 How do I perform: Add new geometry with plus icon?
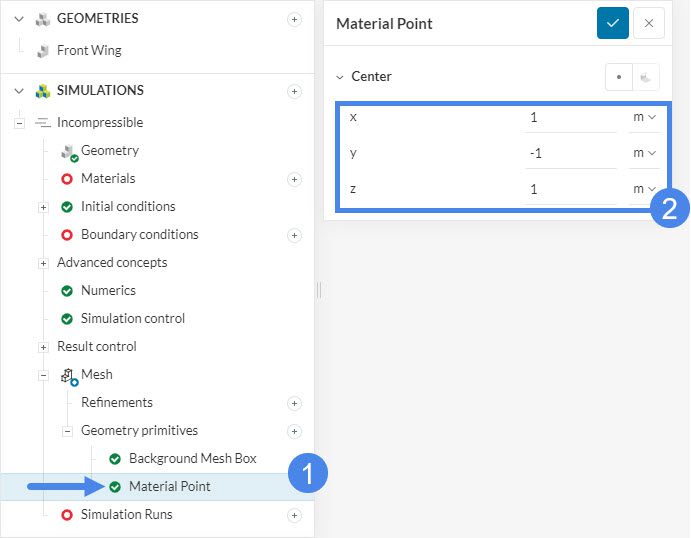pos(294,19)
